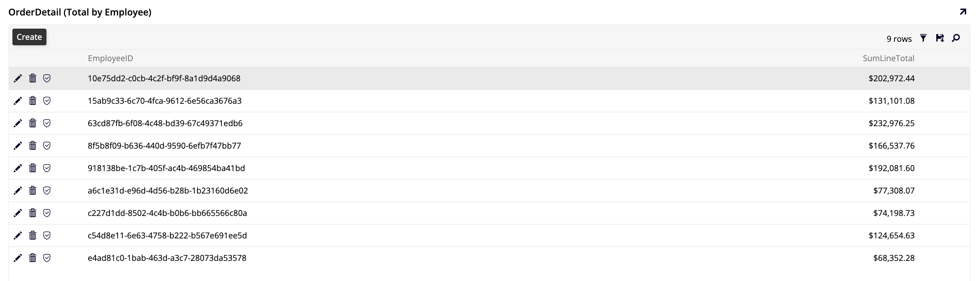Image resolution: width=980 pixels, height=281 pixels.
Task: Delete the row starting with c54d8e11
Action: 33,236
